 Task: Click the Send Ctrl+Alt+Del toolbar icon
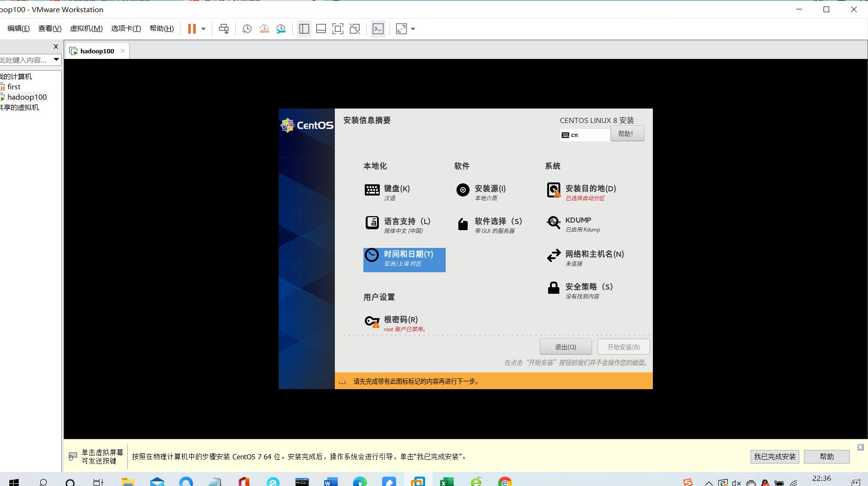click(x=224, y=29)
